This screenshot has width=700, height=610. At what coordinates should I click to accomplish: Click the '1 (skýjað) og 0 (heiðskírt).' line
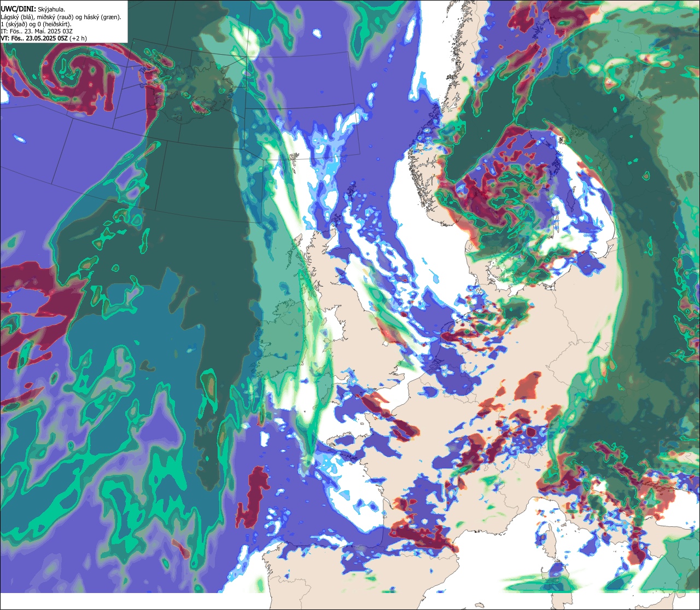click(x=36, y=24)
